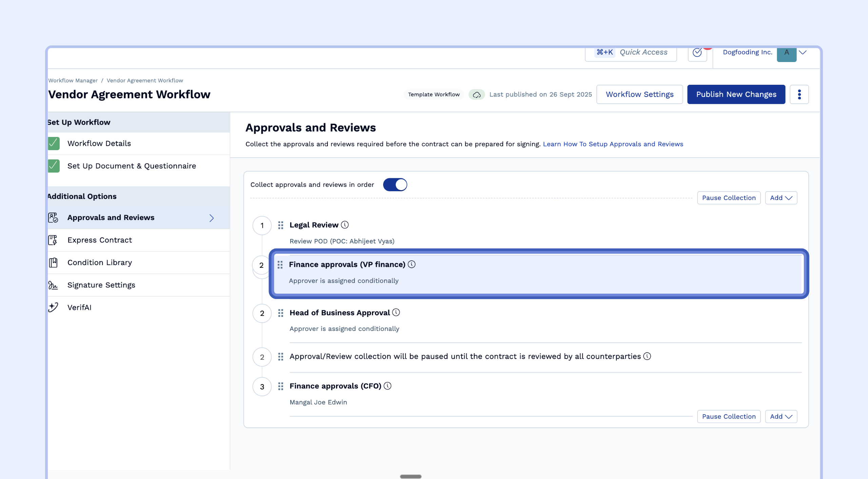Click drag handle for Head of Business Approval
The height and width of the screenshot is (479, 868).
(280, 313)
